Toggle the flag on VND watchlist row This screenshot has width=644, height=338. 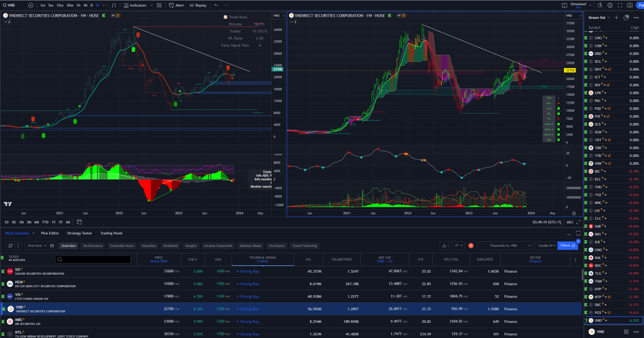click(586, 320)
